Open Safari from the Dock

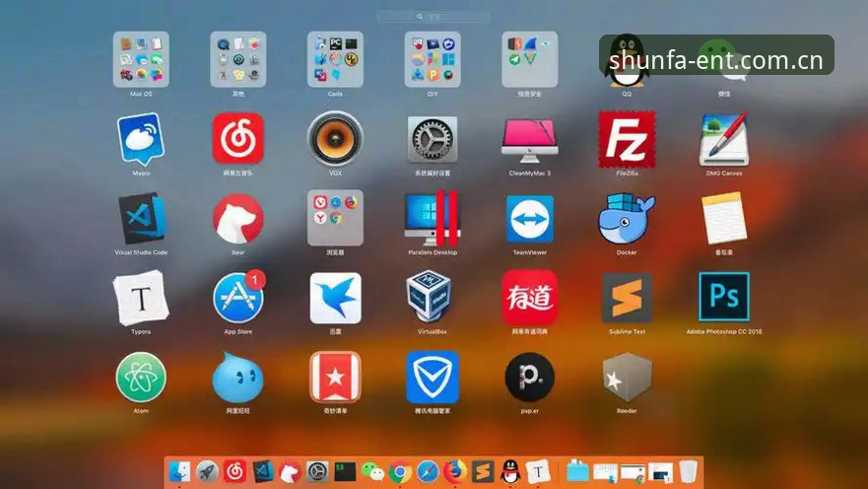(x=428, y=472)
